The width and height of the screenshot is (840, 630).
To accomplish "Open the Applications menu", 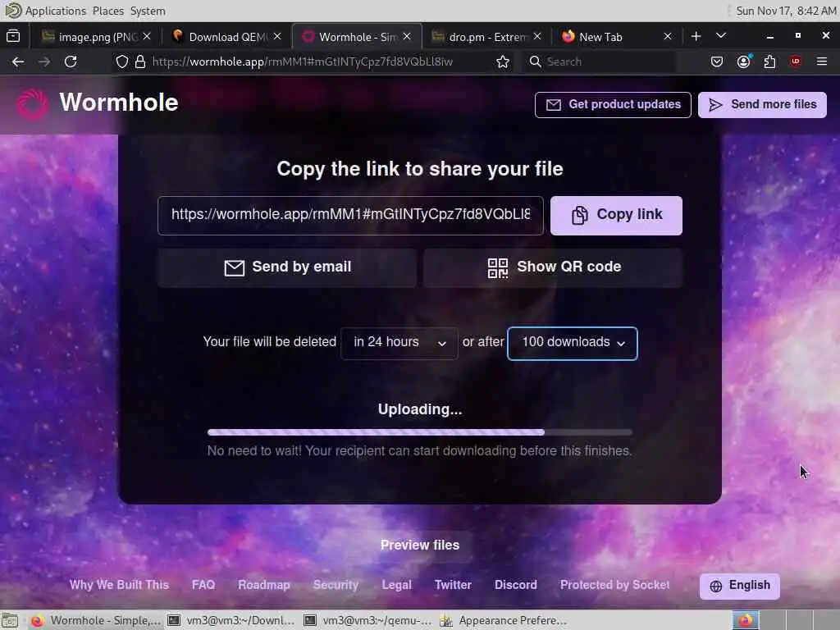I will coord(56,11).
